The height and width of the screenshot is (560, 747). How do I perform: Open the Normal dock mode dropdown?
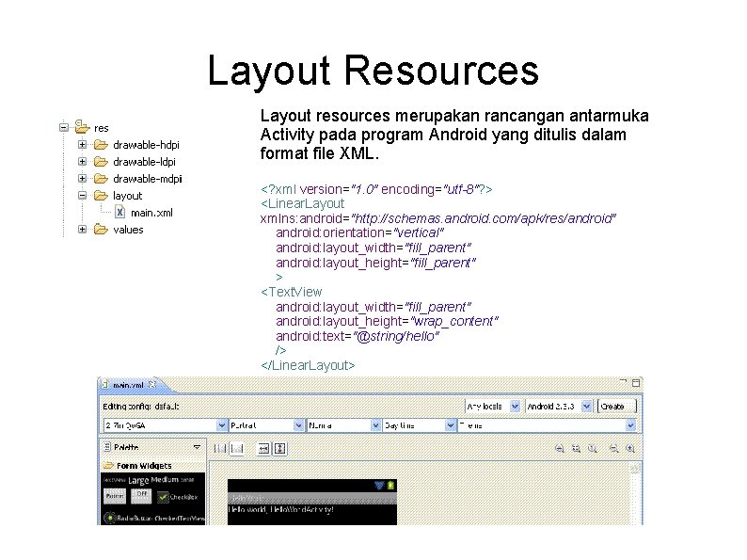point(343,424)
